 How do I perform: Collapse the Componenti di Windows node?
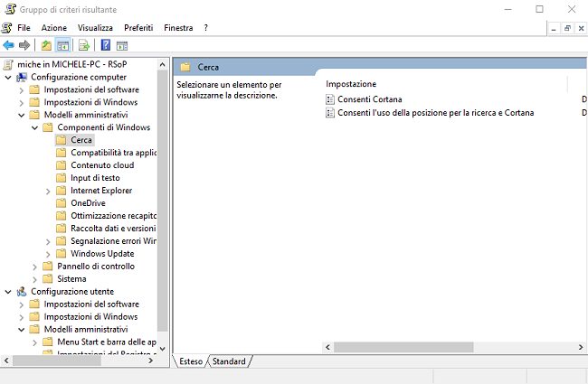point(35,127)
